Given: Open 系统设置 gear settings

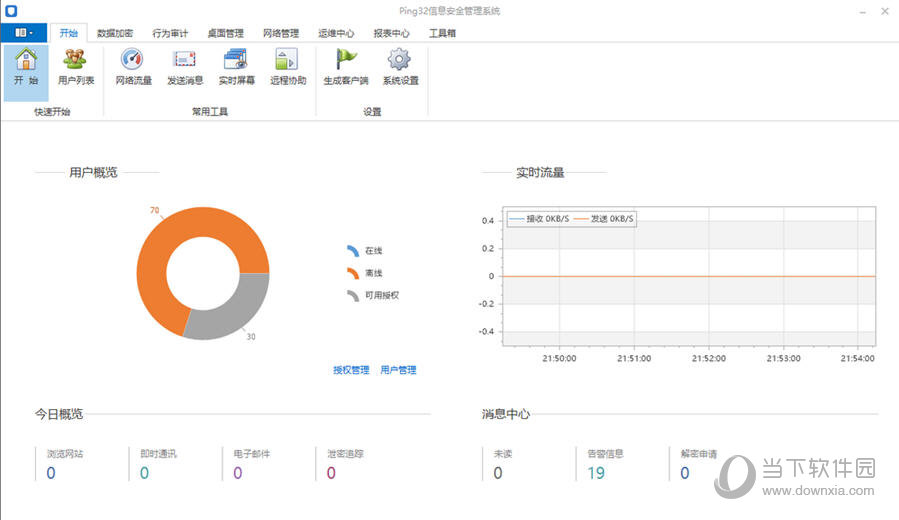Looking at the screenshot, I should click(x=400, y=67).
